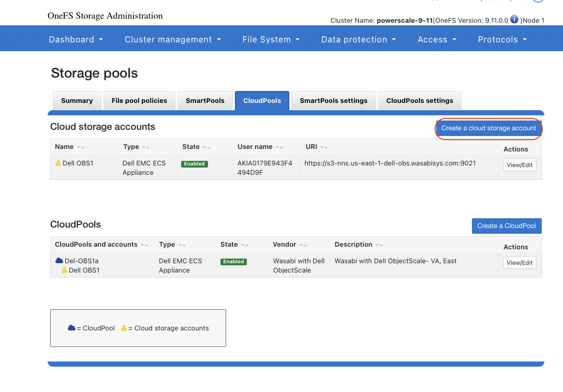The width and height of the screenshot is (563, 392).
Task: Click the user name AKIA0179E943F4494D9F
Action: pyautogui.click(x=264, y=168)
